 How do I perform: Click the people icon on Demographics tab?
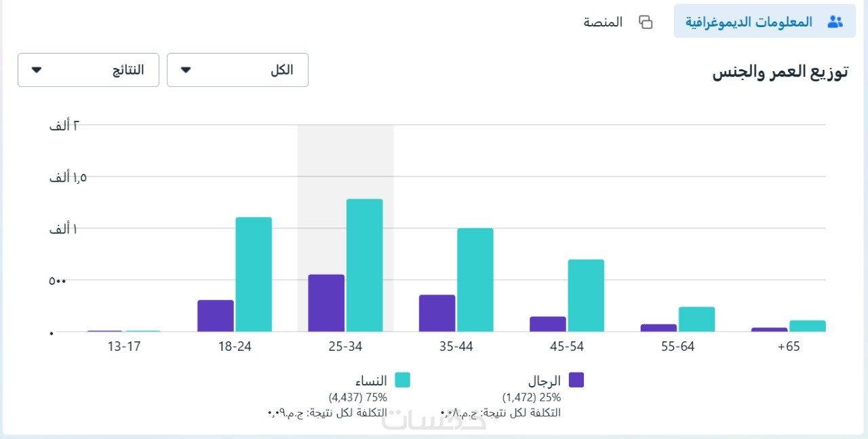pyautogui.click(x=835, y=22)
